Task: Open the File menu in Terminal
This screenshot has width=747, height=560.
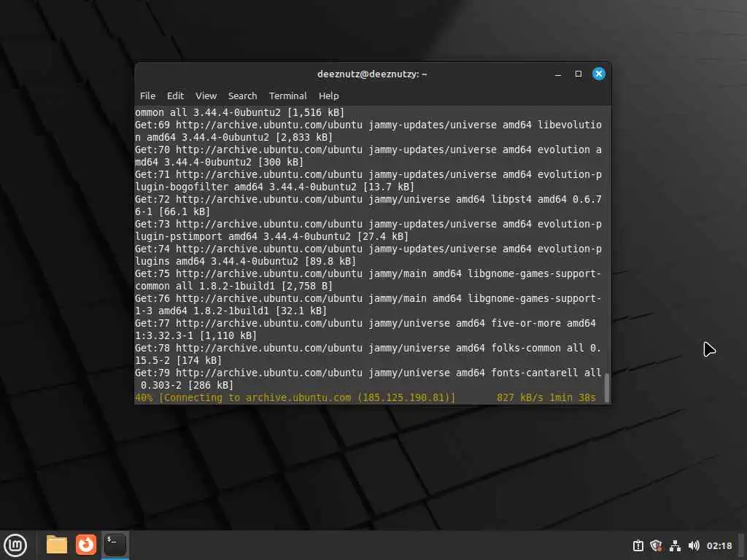Action: coord(147,96)
